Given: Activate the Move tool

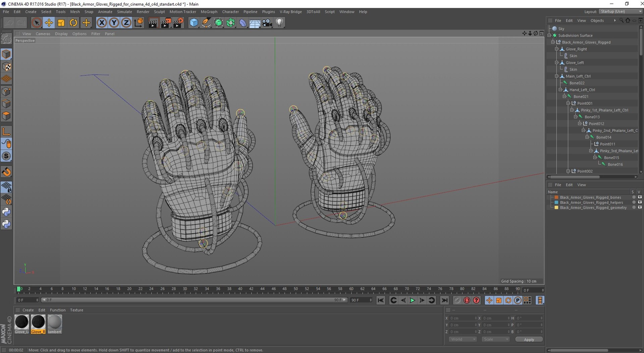Looking at the screenshot, I should [x=49, y=23].
